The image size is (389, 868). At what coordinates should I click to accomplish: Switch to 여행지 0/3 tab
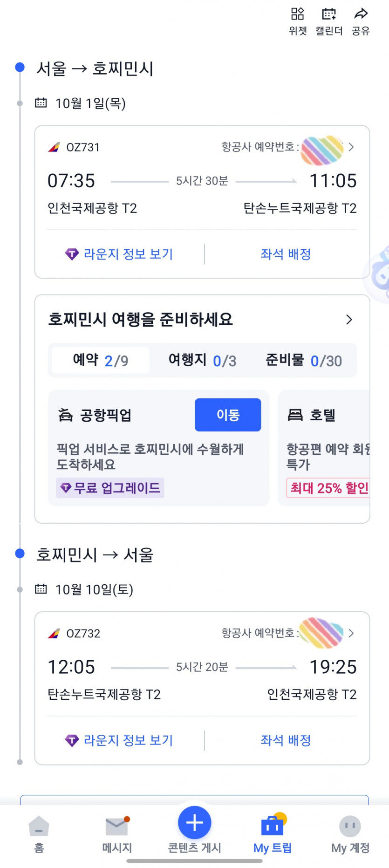(x=202, y=360)
